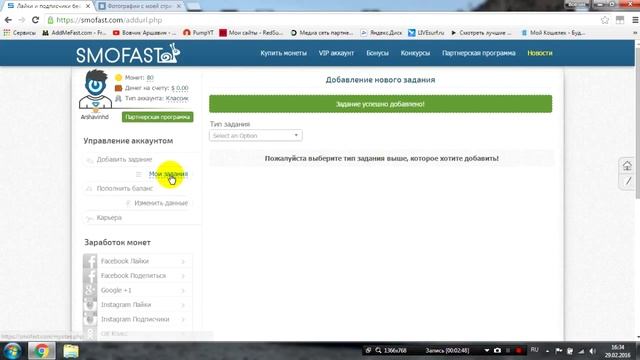This screenshot has width=640, height=360.
Task: Click the Chrome icon in the taskbar
Action: (41, 351)
